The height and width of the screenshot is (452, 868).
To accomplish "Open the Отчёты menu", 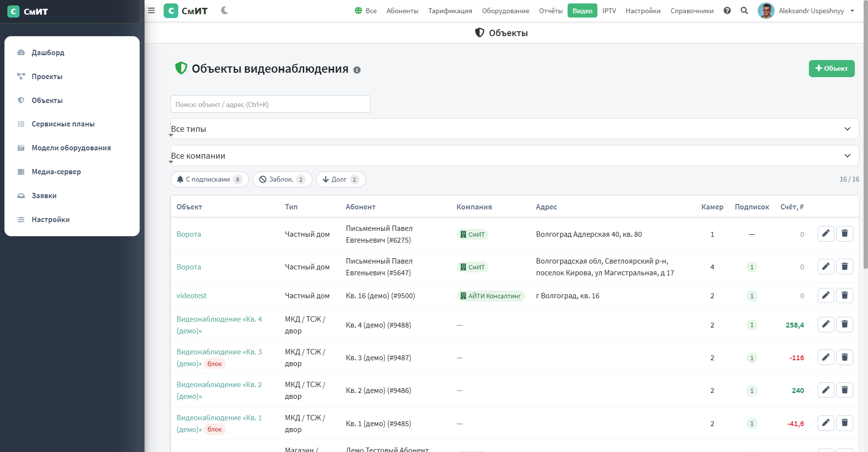I will click(550, 11).
